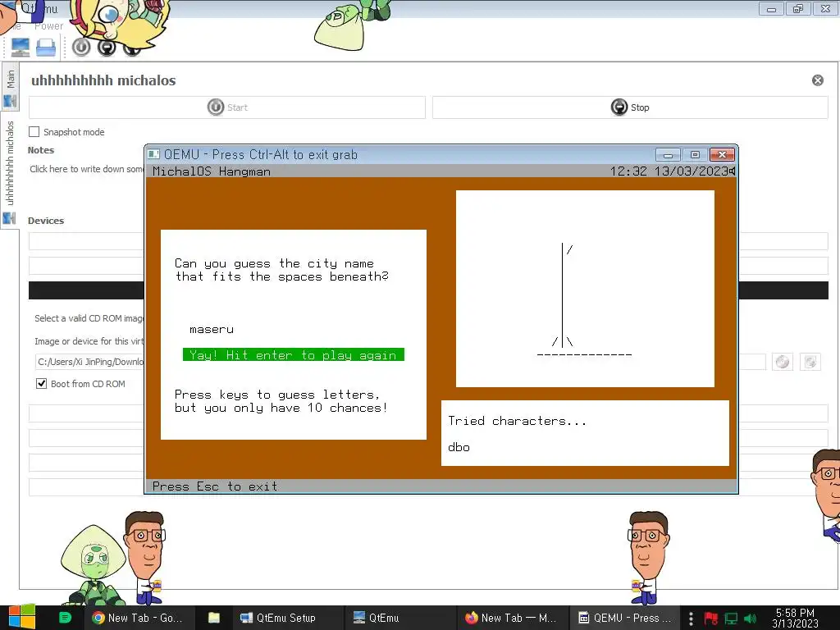
Task: Open the Power menu in QtEmu
Action: (x=48, y=25)
